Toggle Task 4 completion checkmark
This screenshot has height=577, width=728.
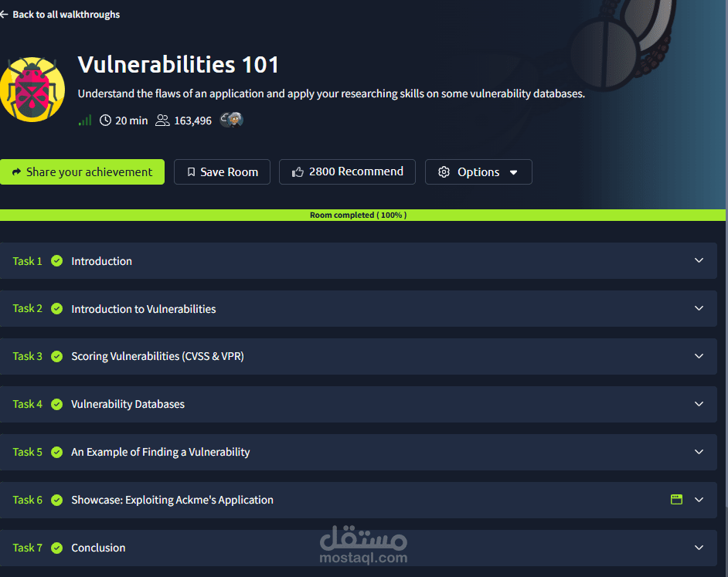tap(56, 404)
